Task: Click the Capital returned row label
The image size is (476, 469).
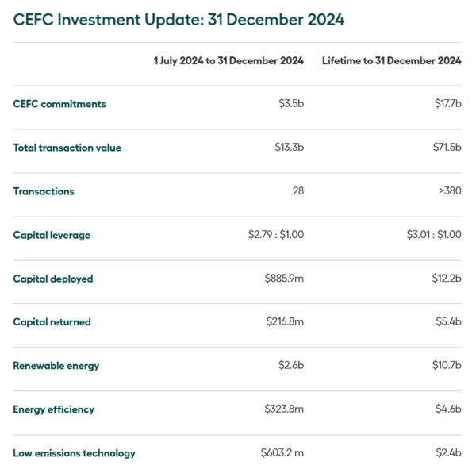Action: tap(52, 322)
